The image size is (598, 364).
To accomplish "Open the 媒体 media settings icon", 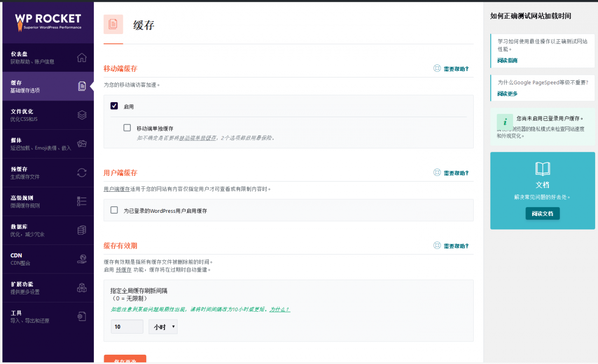I will tap(82, 143).
